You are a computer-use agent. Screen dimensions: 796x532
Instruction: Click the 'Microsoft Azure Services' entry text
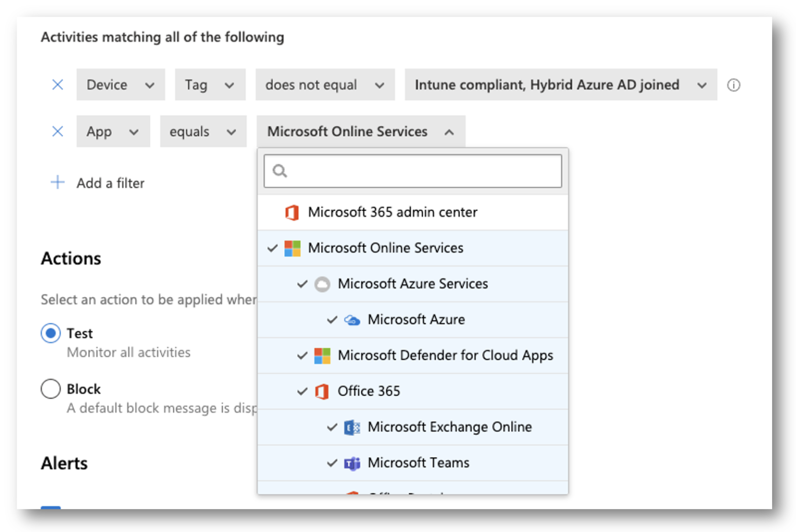pos(413,284)
